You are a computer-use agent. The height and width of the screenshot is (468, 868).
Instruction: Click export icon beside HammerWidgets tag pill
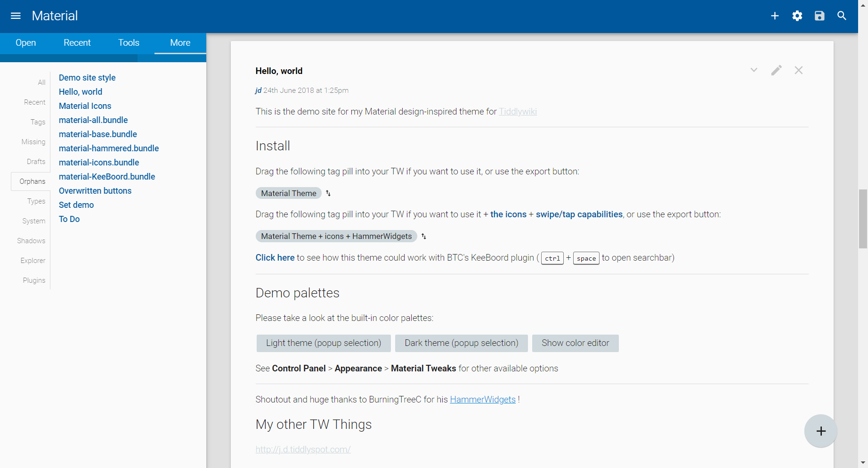point(424,236)
